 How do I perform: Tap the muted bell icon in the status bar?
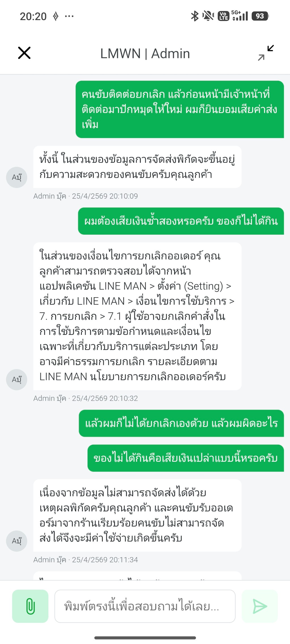pos(208,16)
